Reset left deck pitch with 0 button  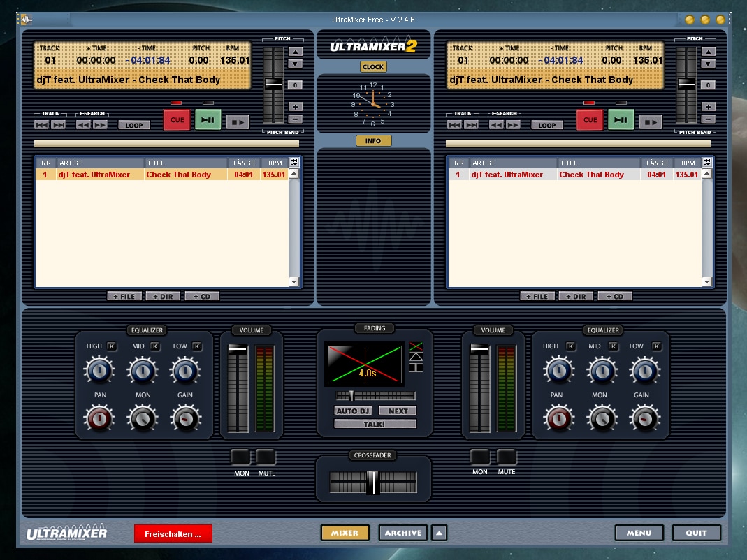pyautogui.click(x=296, y=85)
